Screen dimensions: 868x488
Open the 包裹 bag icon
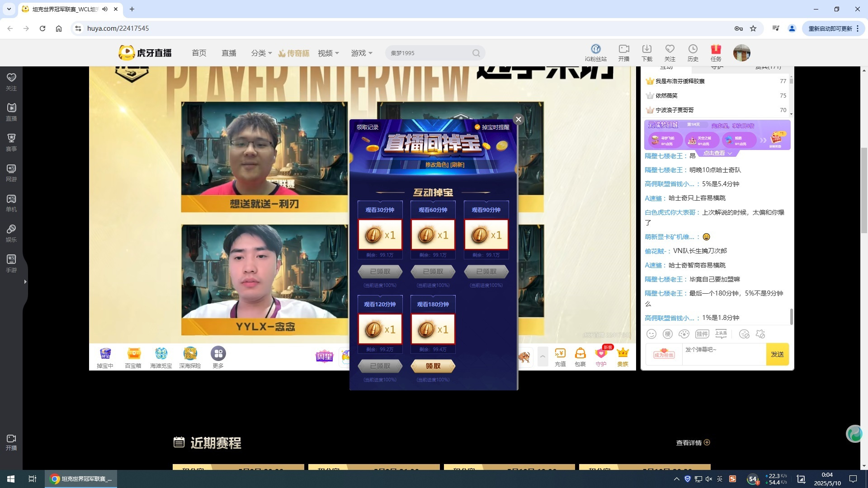(580, 357)
